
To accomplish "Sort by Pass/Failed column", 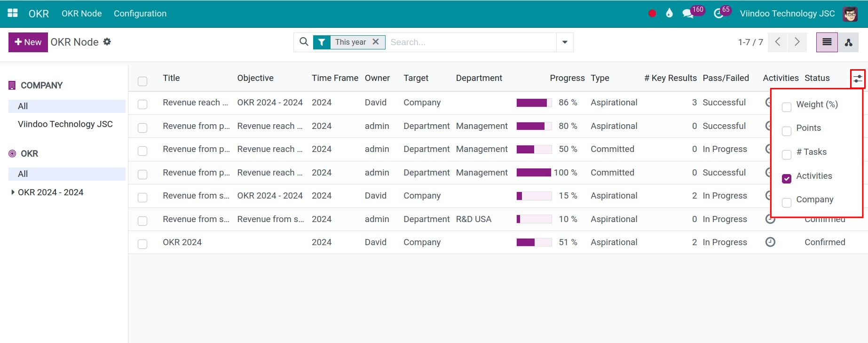I will pos(726,78).
